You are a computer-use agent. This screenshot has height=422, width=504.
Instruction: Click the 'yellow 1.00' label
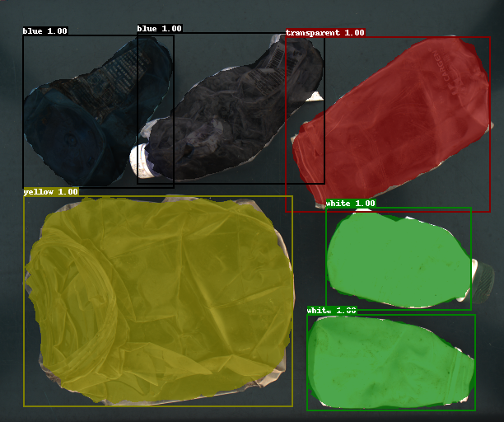[x=50, y=192]
